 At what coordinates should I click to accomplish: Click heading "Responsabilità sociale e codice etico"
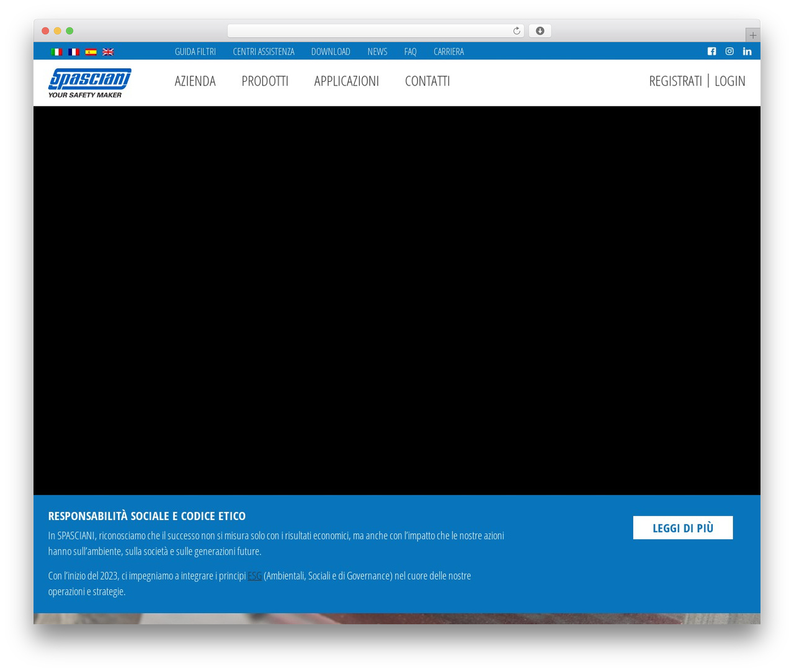pyautogui.click(x=147, y=516)
